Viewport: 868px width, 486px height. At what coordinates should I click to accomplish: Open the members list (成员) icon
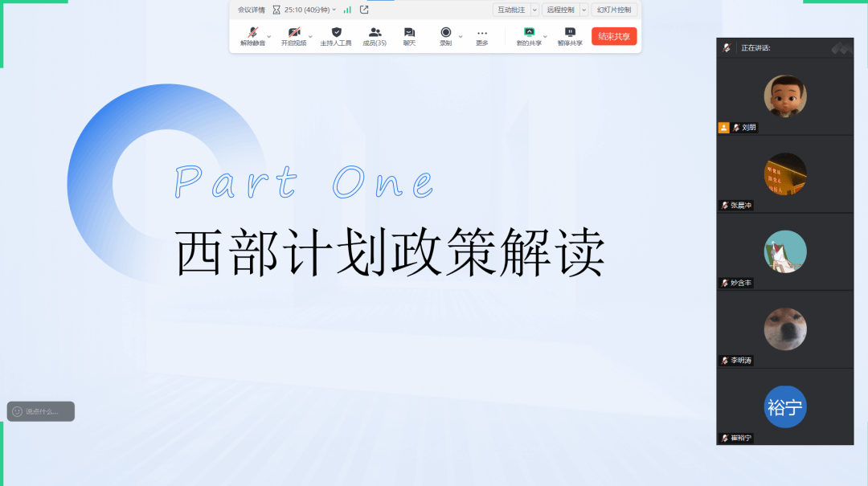click(x=375, y=33)
